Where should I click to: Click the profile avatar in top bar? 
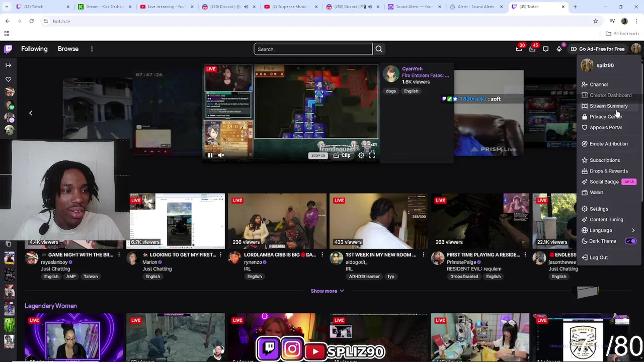click(x=636, y=49)
